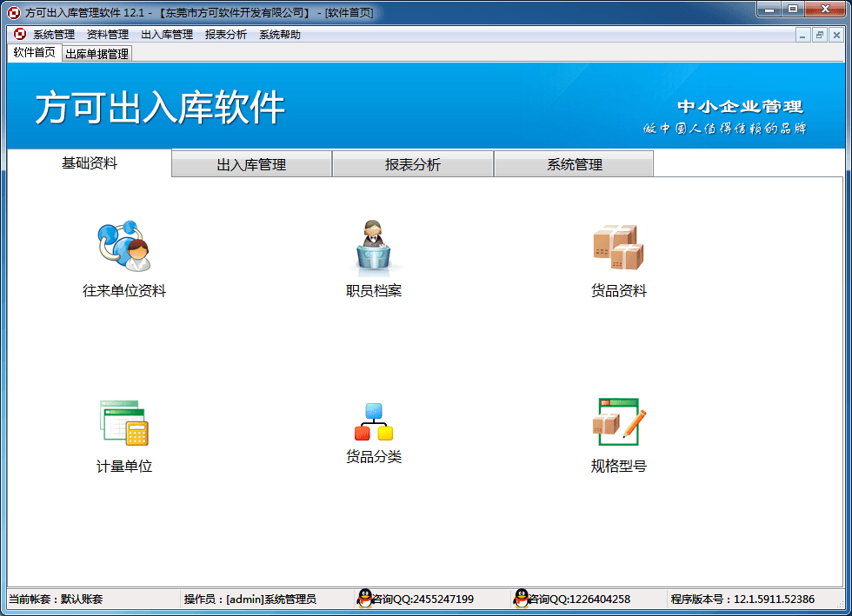Image resolution: width=852 pixels, height=616 pixels.
Task: Select the 软件首页 document tab
Action: point(34,53)
